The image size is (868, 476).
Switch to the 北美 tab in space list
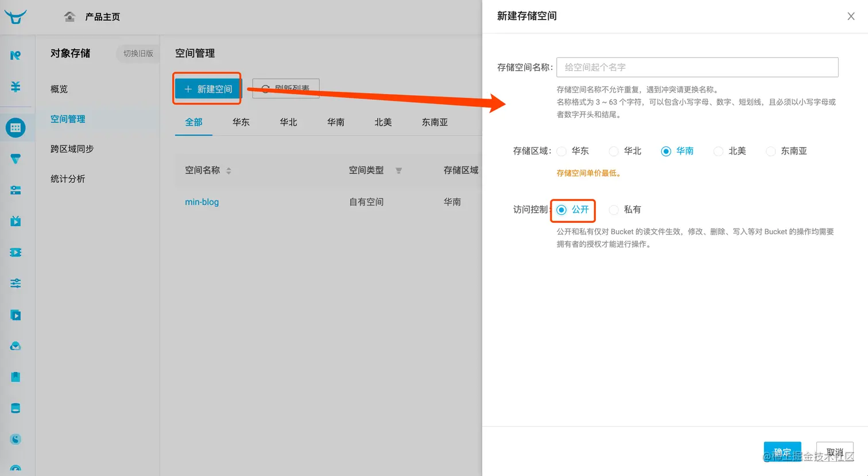tap(383, 122)
